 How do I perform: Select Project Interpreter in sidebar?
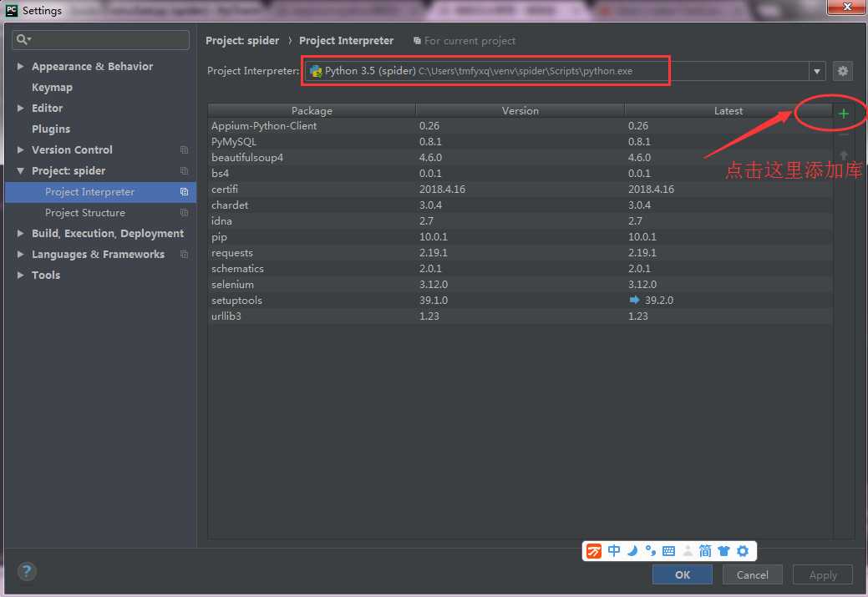pos(100,192)
